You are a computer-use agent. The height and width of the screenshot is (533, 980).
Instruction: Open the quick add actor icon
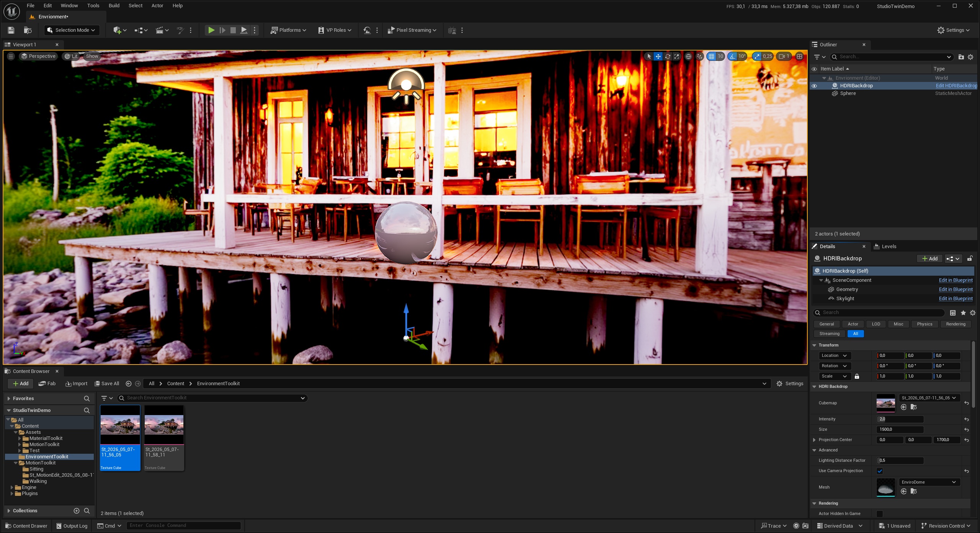click(x=120, y=30)
